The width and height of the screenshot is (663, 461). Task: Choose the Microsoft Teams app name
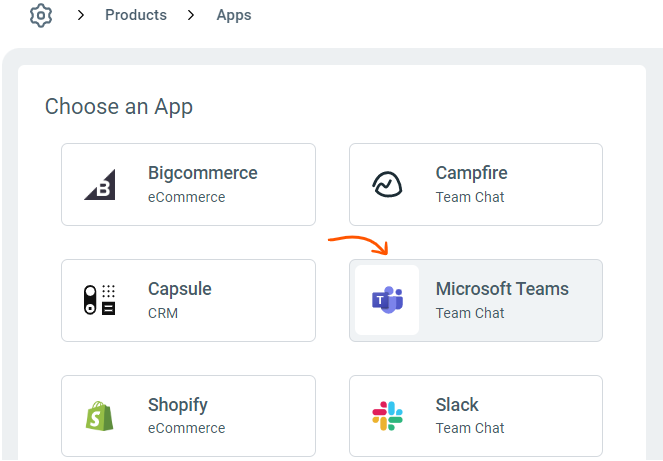[502, 289]
